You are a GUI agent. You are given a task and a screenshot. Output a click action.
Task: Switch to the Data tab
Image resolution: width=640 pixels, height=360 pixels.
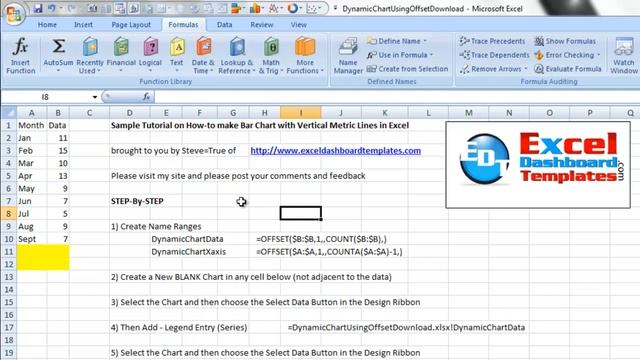(x=224, y=25)
